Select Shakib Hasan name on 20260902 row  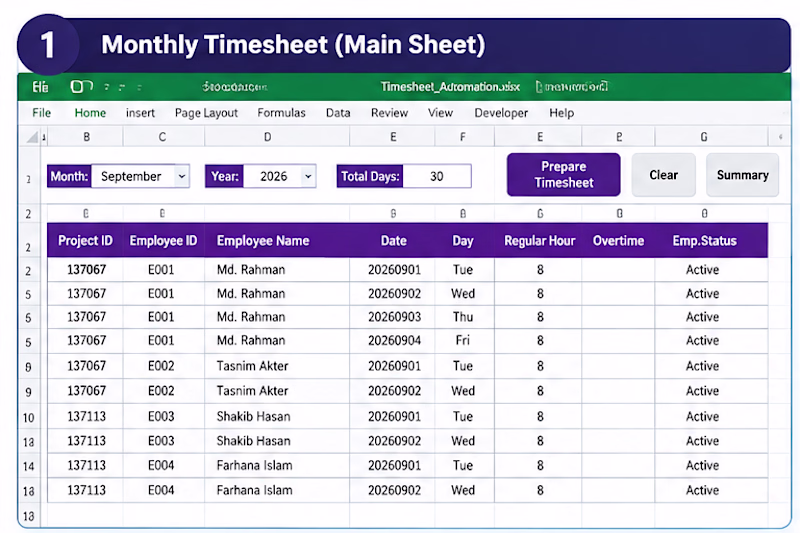(277, 441)
